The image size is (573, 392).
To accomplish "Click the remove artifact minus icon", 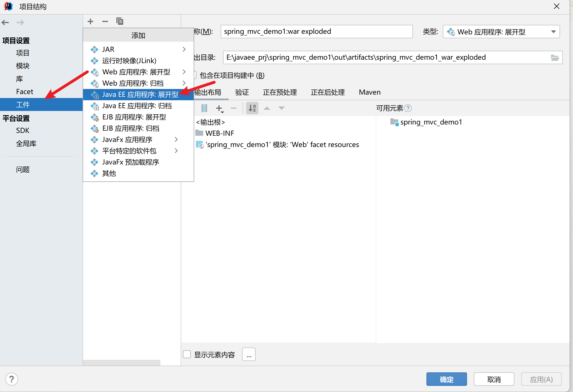I will (x=105, y=21).
